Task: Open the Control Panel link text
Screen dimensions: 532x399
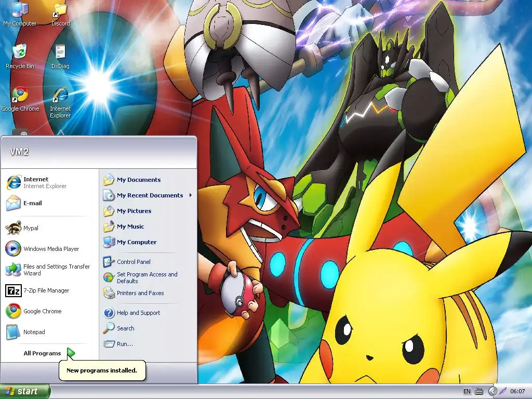Action: click(134, 262)
